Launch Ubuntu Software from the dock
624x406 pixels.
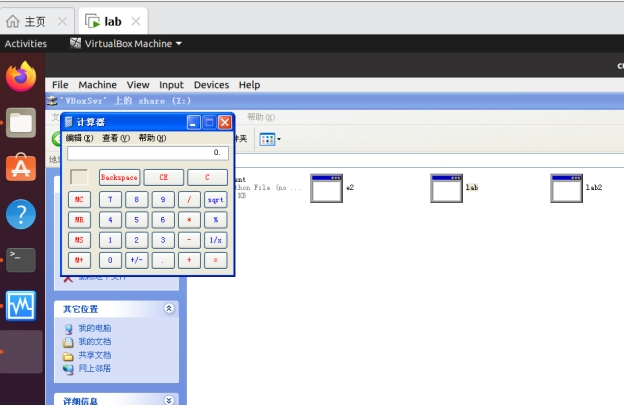click(21, 168)
